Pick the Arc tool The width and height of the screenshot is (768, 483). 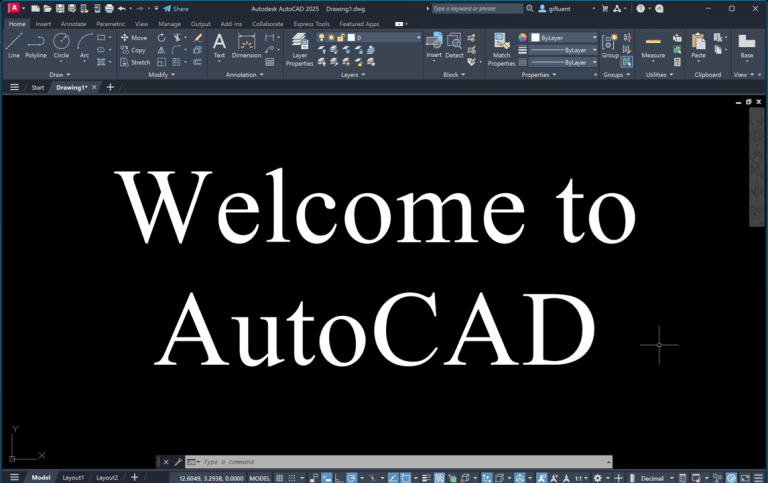coord(85,46)
